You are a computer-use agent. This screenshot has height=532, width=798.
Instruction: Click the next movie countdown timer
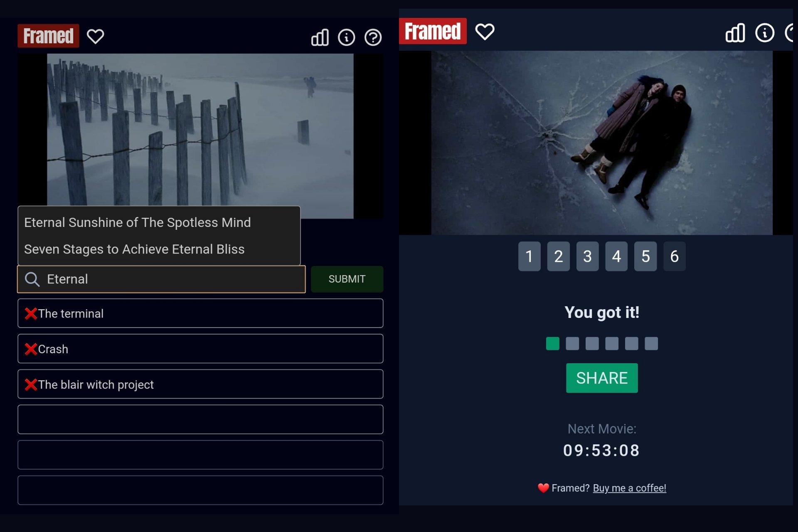601,451
